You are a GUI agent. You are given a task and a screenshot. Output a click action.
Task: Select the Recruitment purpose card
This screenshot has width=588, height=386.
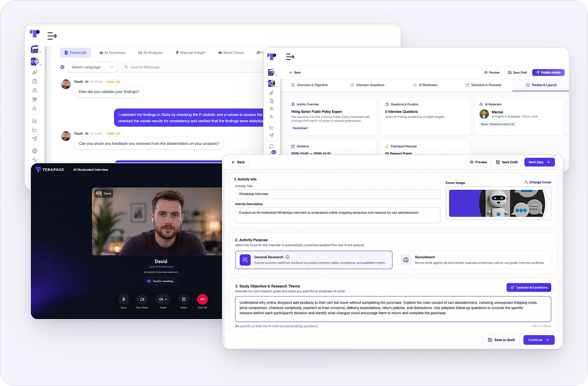point(473,260)
